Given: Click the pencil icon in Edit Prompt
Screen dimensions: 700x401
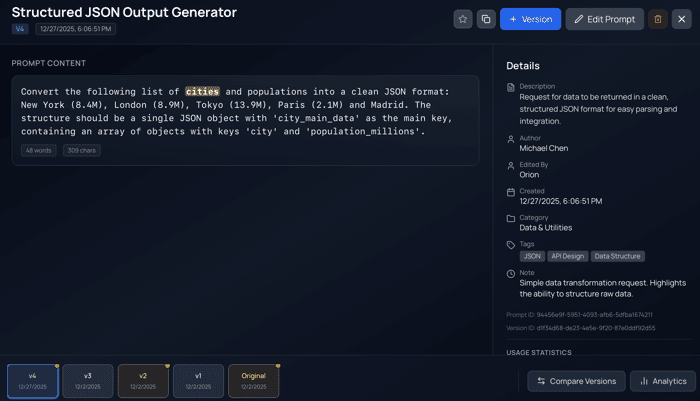Looking at the screenshot, I should click(x=579, y=19).
